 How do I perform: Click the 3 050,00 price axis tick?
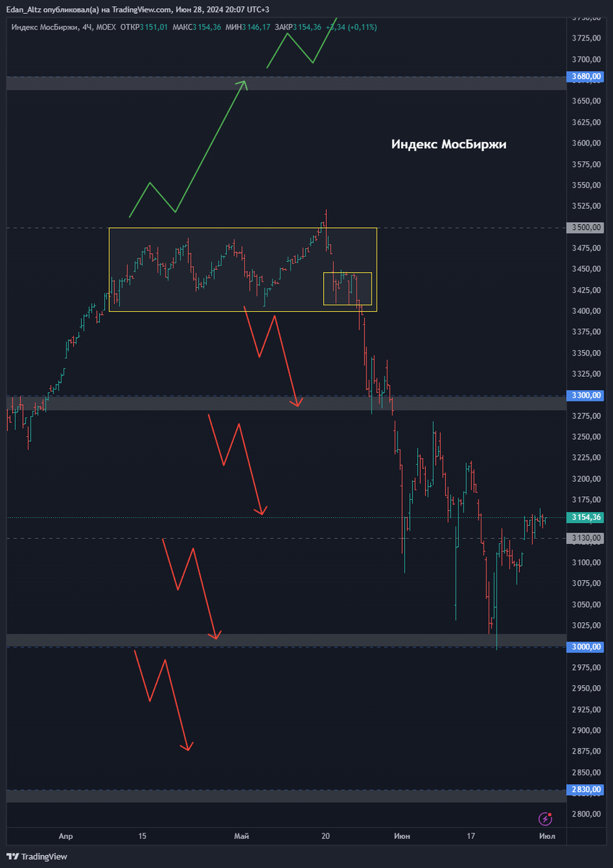coord(586,605)
